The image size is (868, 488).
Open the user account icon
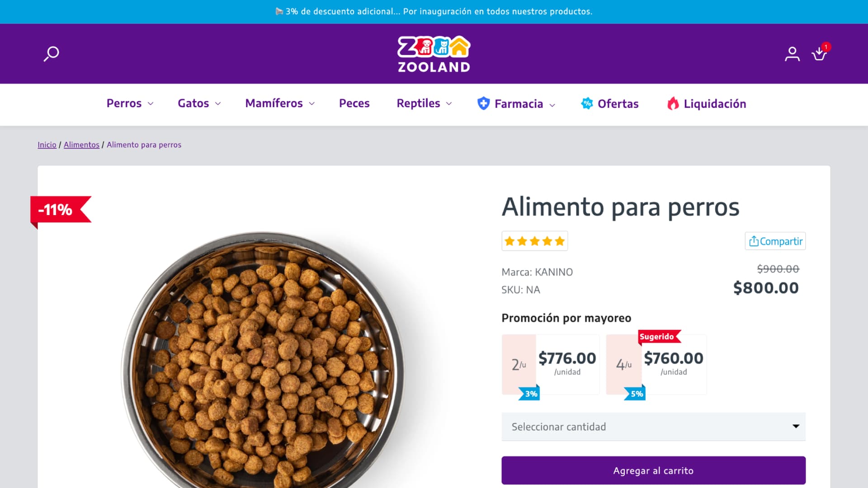(792, 54)
